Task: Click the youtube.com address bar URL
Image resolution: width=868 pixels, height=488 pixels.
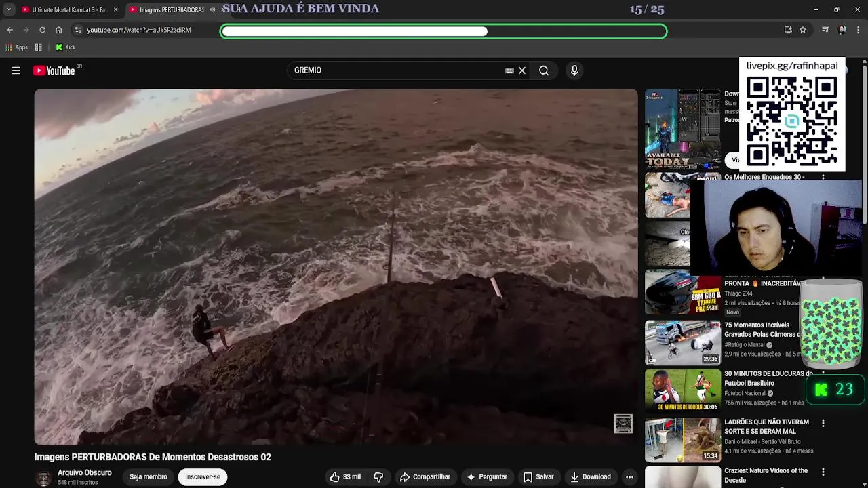Action: tap(139, 30)
